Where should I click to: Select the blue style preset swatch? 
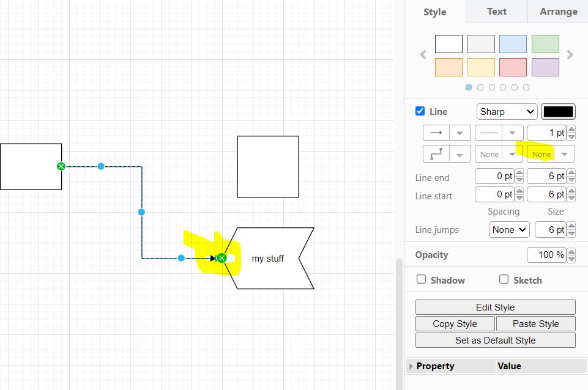pyautogui.click(x=513, y=43)
